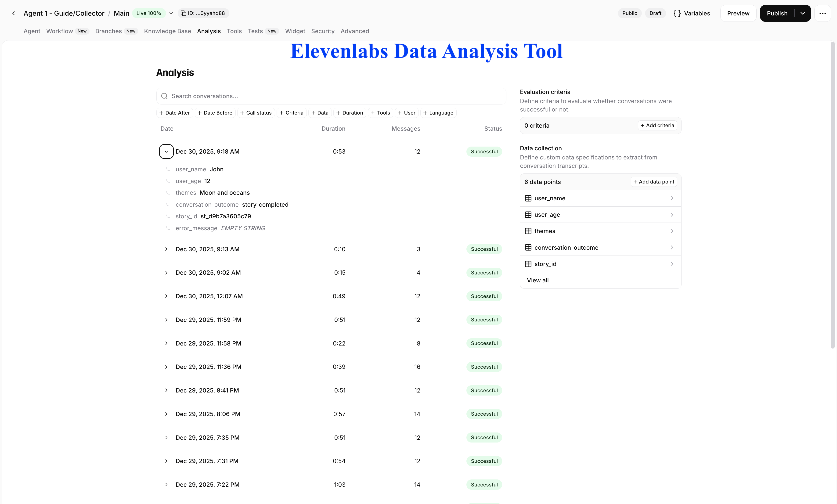Click the table icon next to story_id

(x=528, y=264)
